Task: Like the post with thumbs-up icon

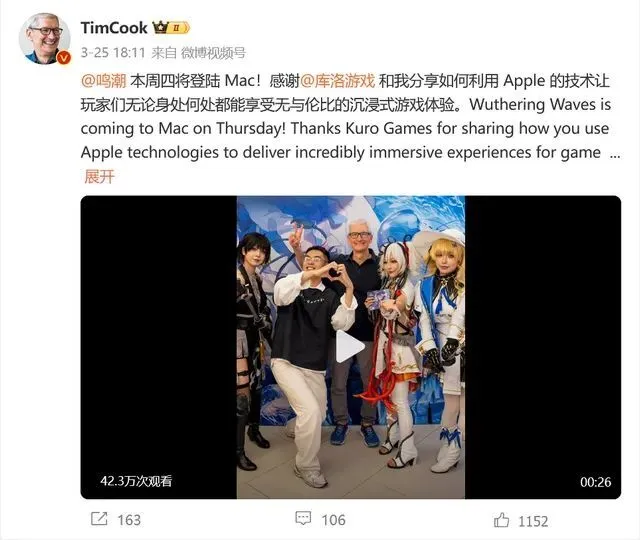Action: [x=501, y=520]
